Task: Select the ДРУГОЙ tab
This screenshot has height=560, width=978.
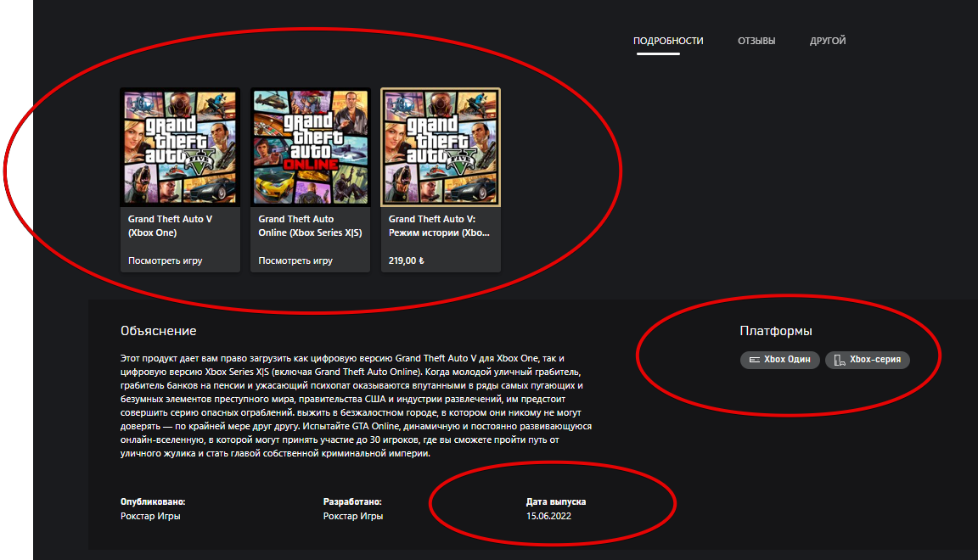Action: pyautogui.click(x=828, y=41)
